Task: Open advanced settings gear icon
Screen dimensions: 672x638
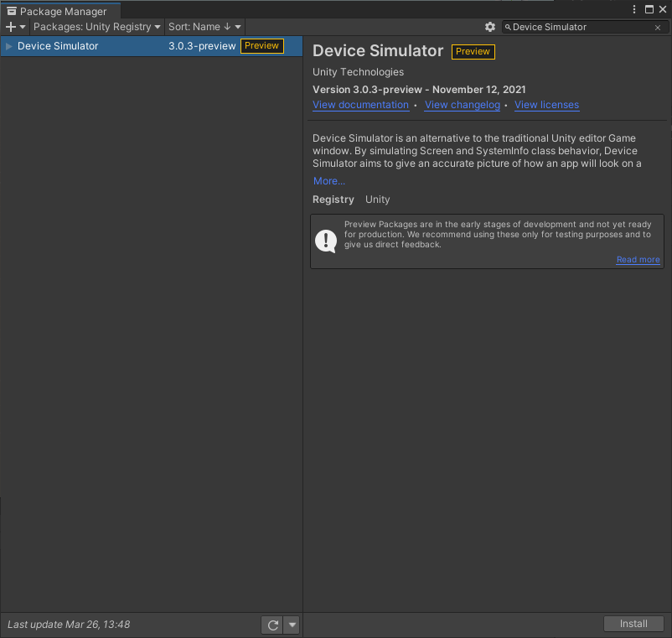Action: [490, 27]
